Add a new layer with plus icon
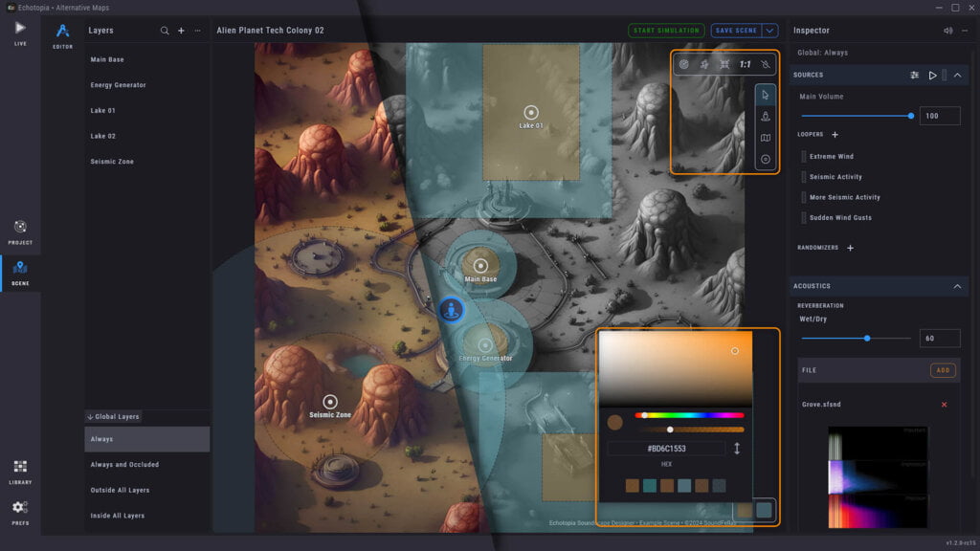The width and height of the screenshot is (980, 551). pyautogui.click(x=181, y=31)
